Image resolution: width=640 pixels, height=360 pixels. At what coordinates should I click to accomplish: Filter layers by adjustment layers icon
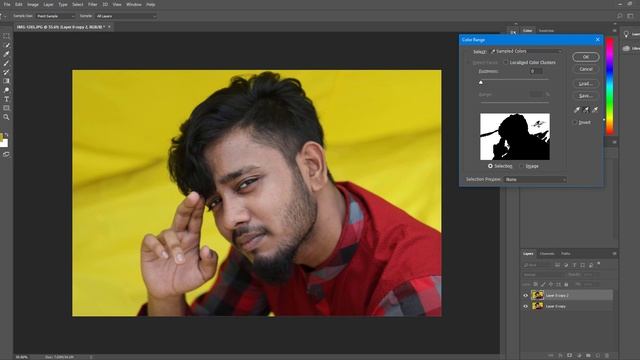point(566,265)
